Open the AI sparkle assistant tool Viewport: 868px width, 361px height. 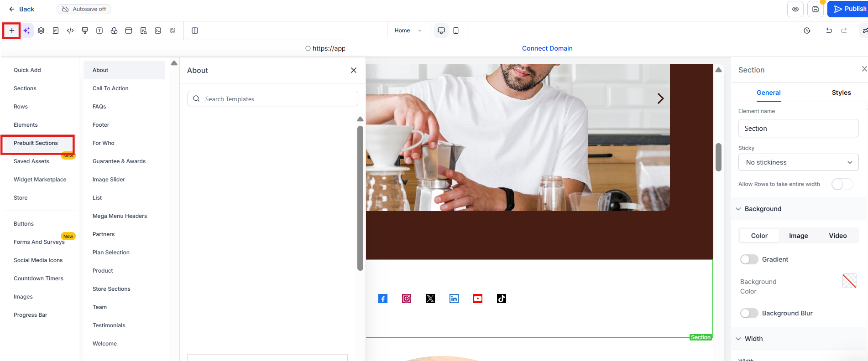click(x=26, y=31)
